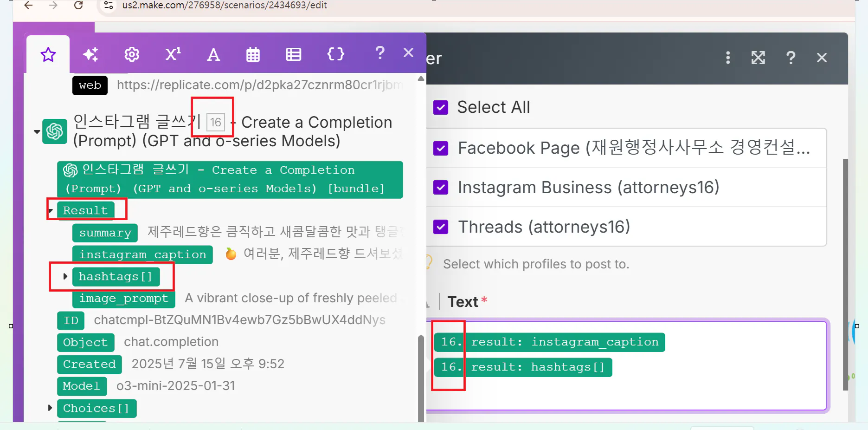Go forward in the browser
Image resolution: width=868 pixels, height=430 pixels.
pyautogui.click(x=53, y=5)
